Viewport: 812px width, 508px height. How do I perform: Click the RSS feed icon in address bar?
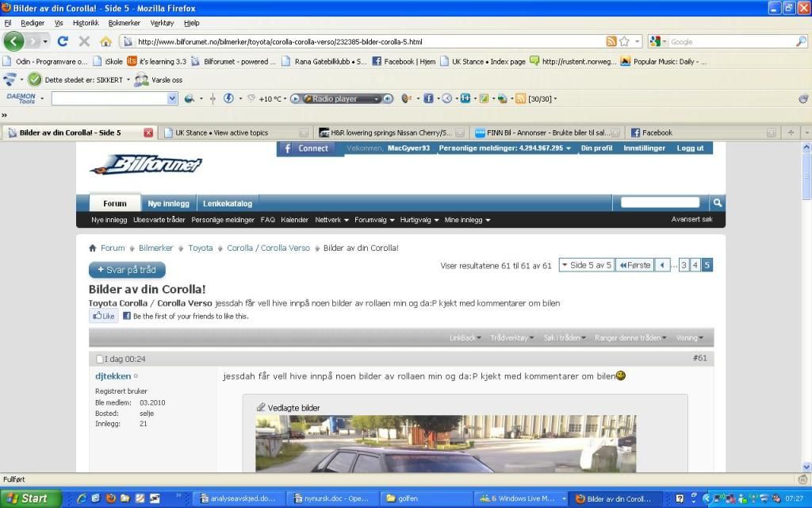[x=611, y=41]
